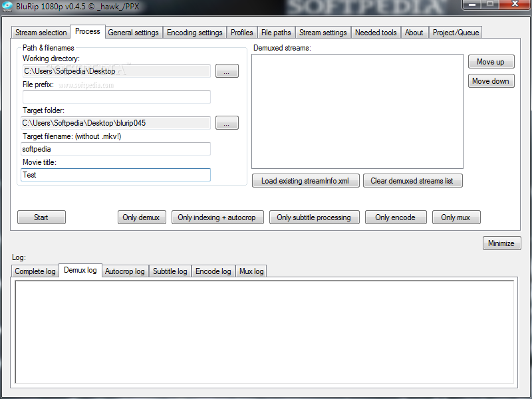
Task: Open the General settings tab
Action: click(x=134, y=33)
